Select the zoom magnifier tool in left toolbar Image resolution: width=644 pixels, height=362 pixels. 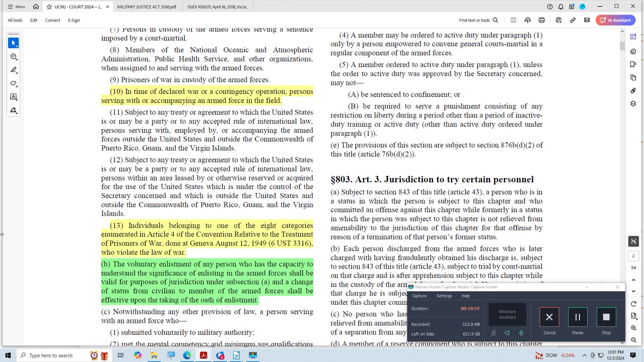coord(14,57)
